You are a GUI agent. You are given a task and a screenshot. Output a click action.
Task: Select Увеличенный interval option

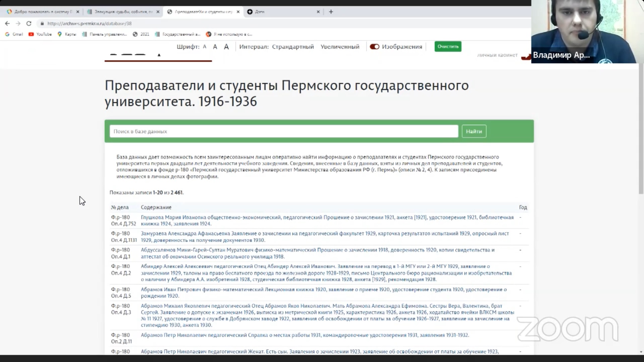(x=340, y=47)
